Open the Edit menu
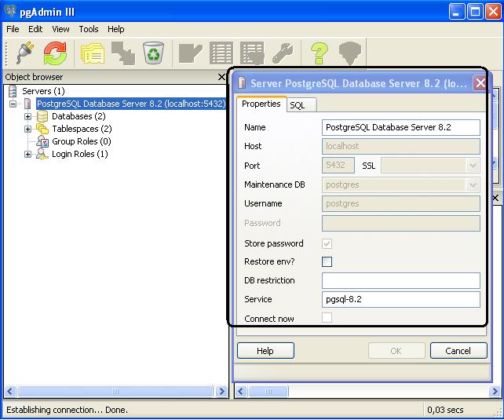The width and height of the screenshot is (504, 420). coord(35,29)
